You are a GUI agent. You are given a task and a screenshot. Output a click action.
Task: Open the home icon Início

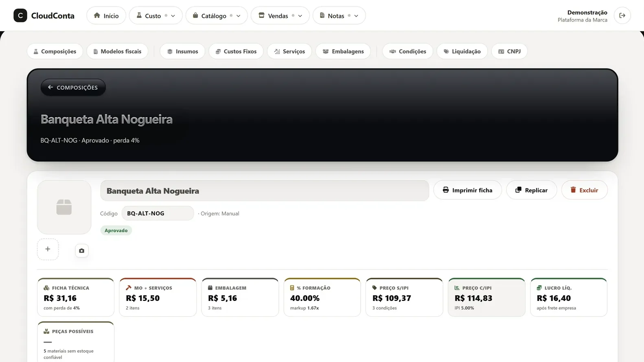point(106,15)
